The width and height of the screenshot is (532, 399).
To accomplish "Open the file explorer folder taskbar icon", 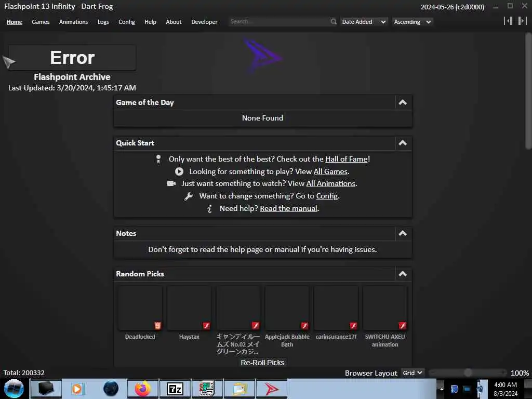I will [x=240, y=389].
